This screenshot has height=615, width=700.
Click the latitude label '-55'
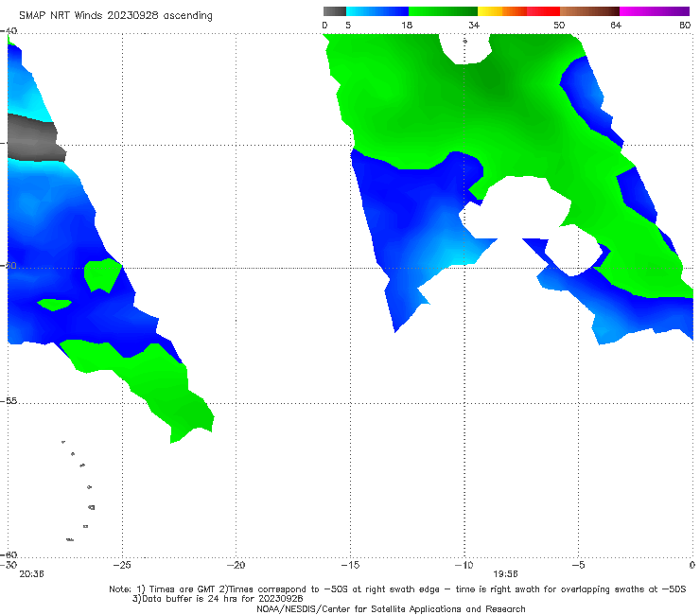(x=9, y=401)
